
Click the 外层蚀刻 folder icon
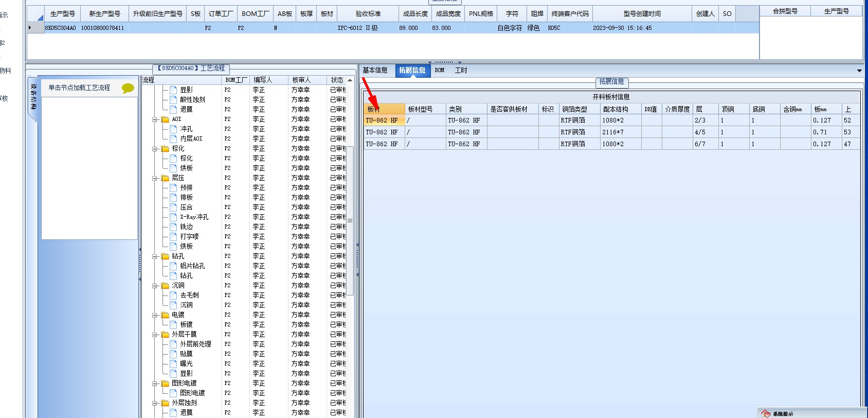pyautogui.click(x=165, y=403)
